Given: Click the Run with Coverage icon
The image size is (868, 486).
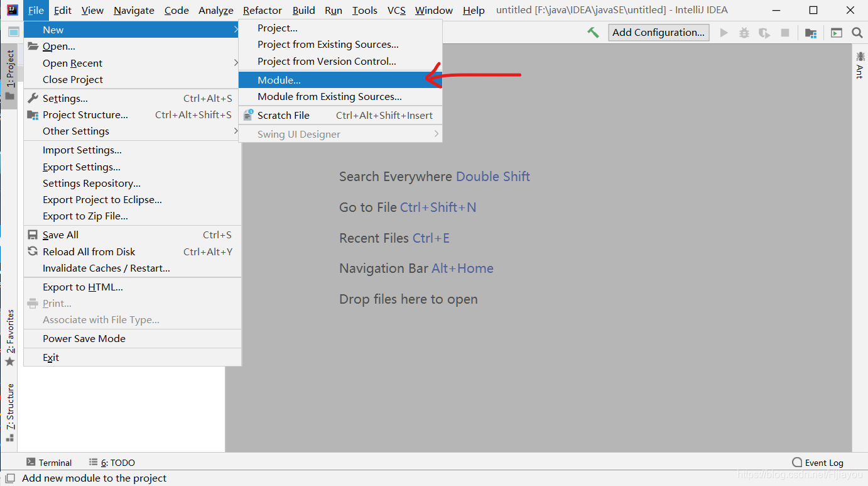Looking at the screenshot, I should [x=764, y=33].
